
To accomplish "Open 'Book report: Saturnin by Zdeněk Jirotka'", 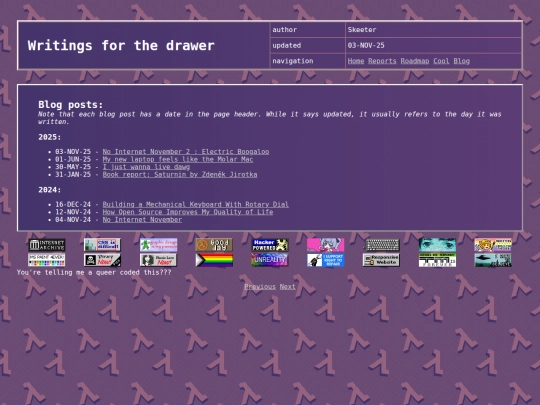I will 180,174.
